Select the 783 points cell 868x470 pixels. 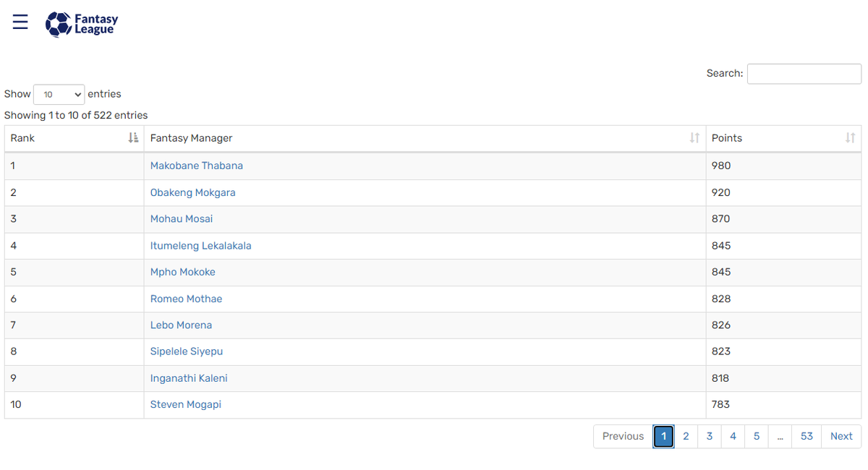[x=783, y=405]
